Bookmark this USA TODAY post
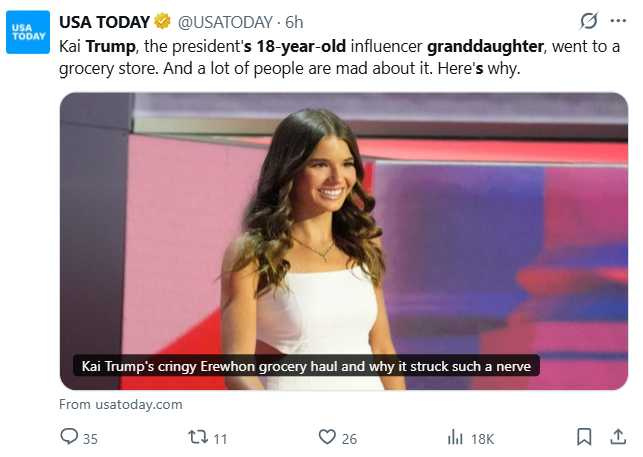Screen dimensions: 643x457 click(584, 437)
